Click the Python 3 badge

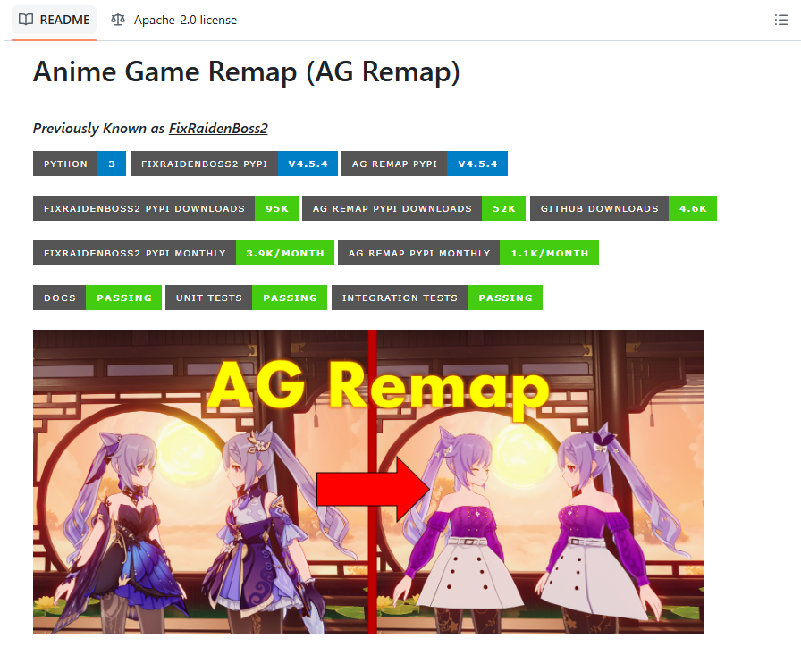[80, 164]
